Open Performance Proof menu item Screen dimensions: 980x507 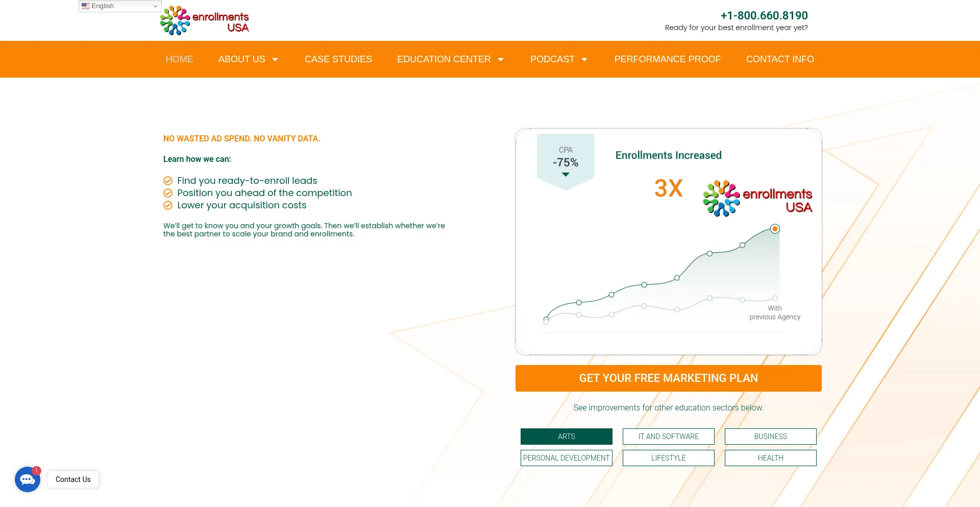point(667,59)
